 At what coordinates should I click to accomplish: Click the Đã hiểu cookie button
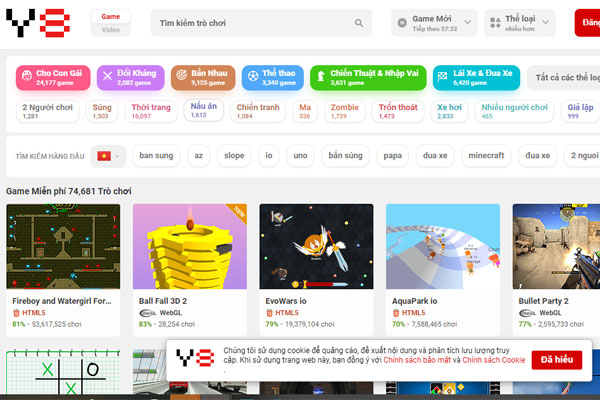(x=556, y=360)
